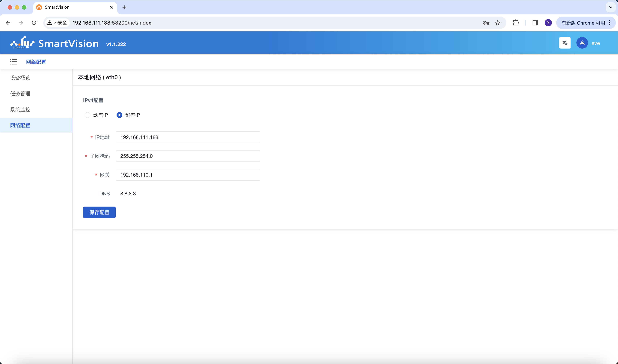Viewport: 618px width, 364px height.
Task: Reload the page with refresh icon
Action: point(34,23)
